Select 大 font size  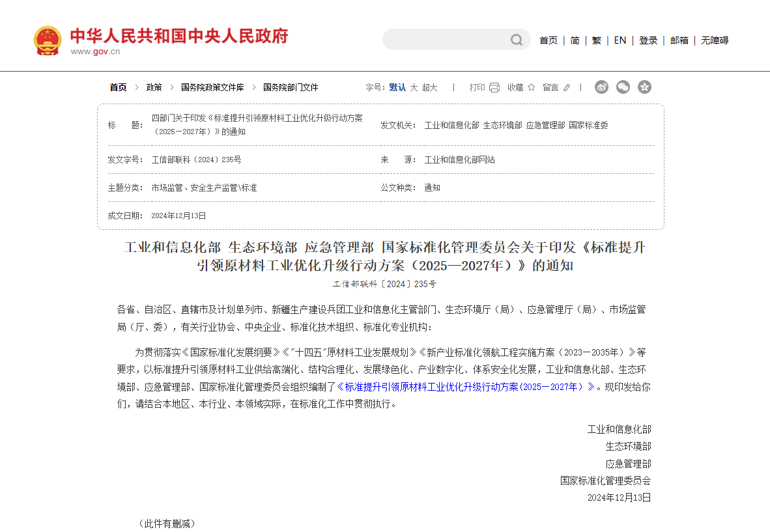pyautogui.click(x=414, y=87)
